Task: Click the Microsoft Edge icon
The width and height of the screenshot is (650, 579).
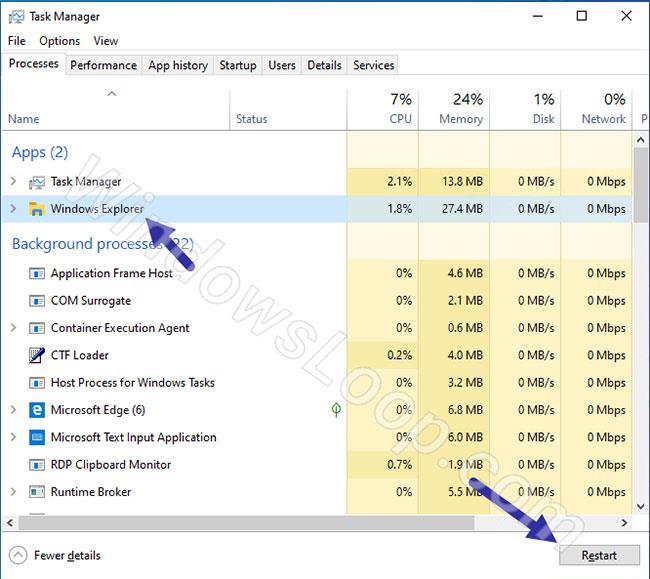Action: click(36, 410)
